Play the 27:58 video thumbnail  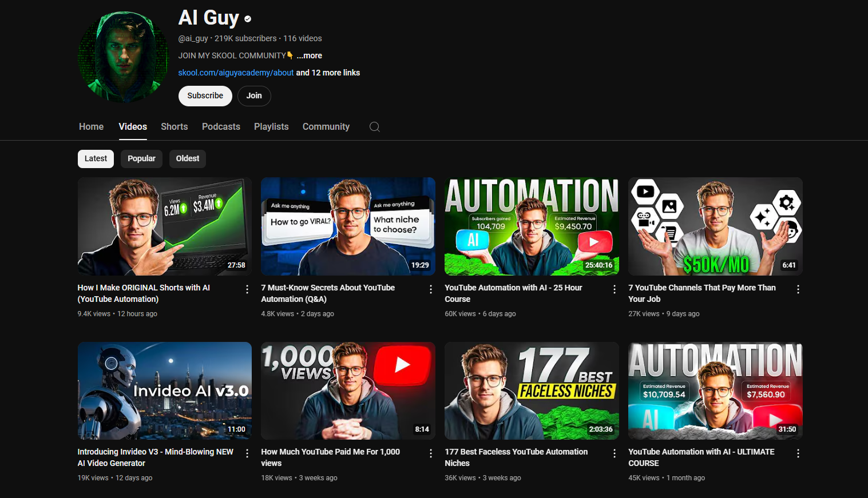[165, 226]
